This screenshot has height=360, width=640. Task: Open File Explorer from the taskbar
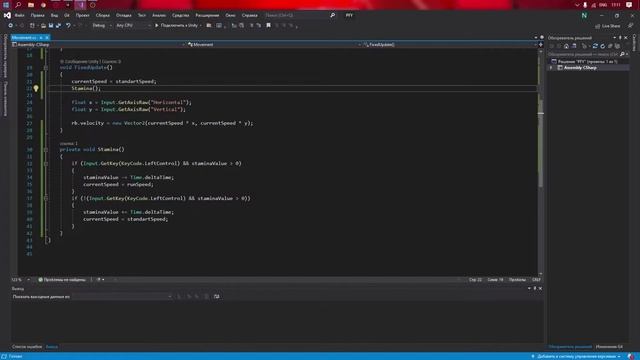tap(31, 5)
